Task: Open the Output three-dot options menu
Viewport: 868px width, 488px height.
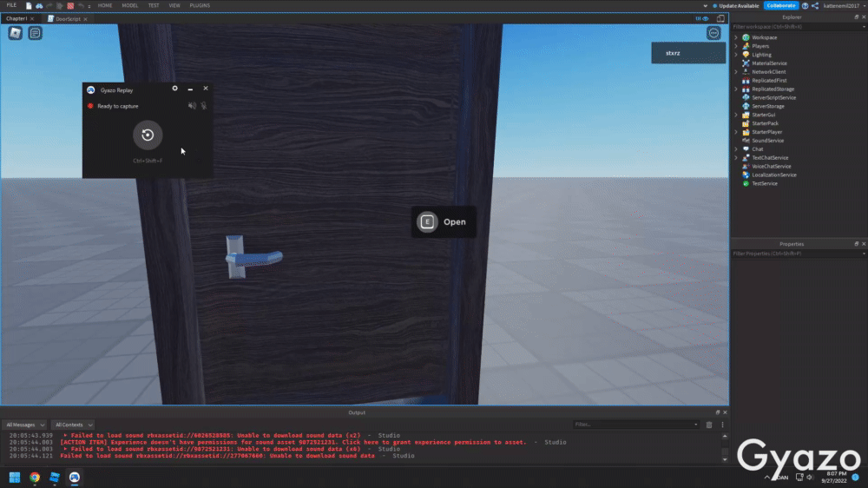Action: (722, 425)
